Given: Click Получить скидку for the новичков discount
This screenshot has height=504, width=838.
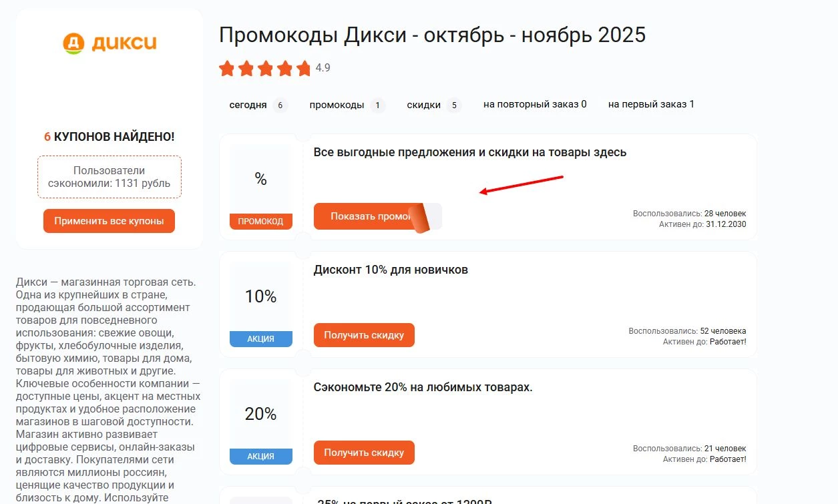Looking at the screenshot, I should point(364,334).
